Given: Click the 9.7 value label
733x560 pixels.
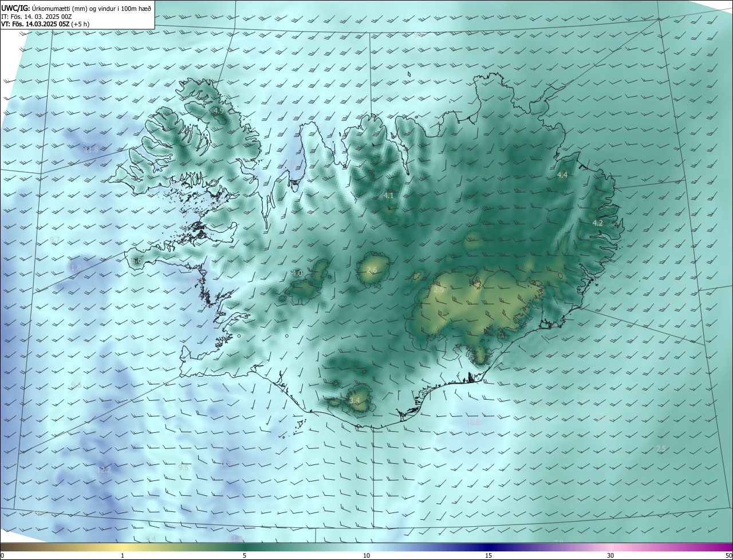Looking at the screenshot, I should coord(55,239).
